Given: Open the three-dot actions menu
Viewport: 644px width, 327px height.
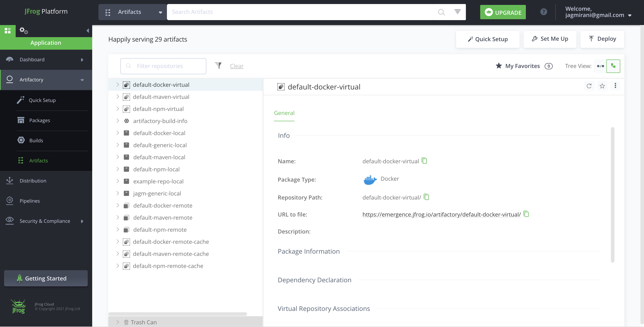Looking at the screenshot, I should 616,86.
